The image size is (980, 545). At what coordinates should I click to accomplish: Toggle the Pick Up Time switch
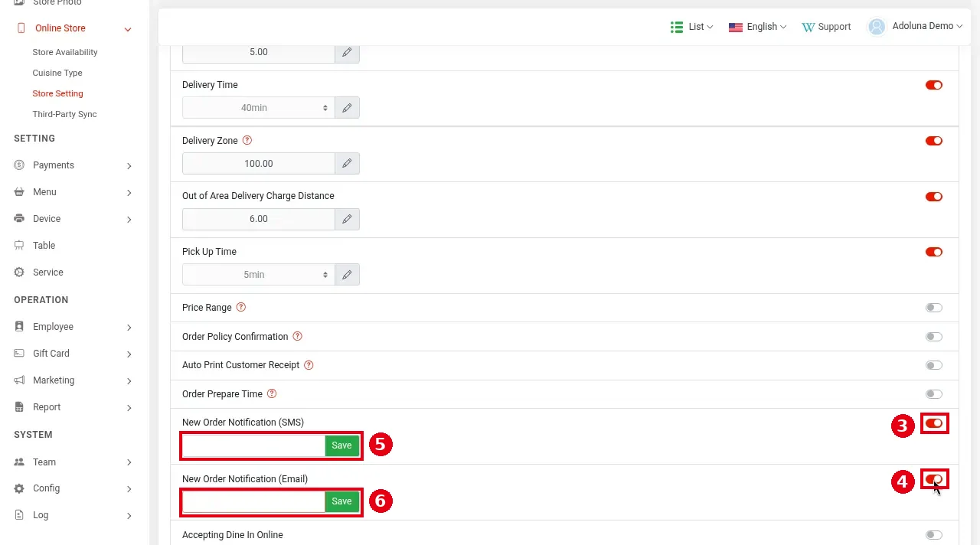pos(934,252)
